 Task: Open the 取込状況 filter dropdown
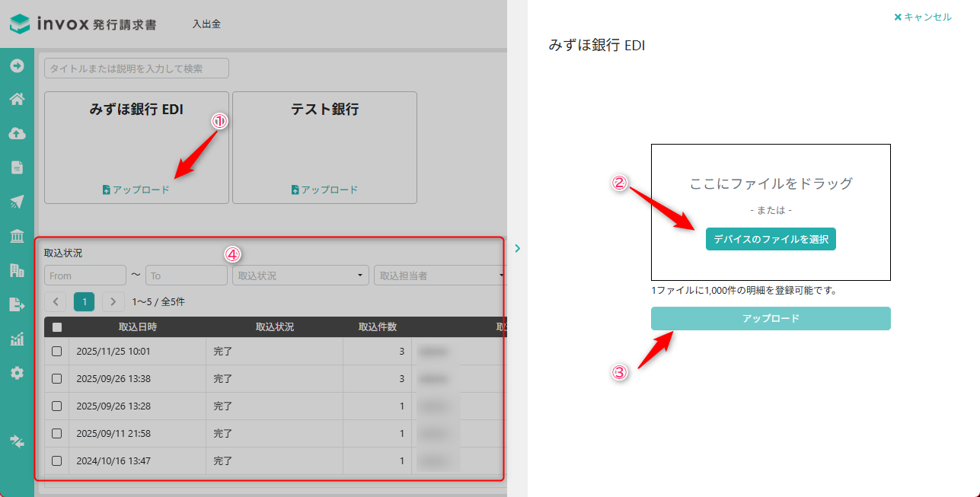299,276
